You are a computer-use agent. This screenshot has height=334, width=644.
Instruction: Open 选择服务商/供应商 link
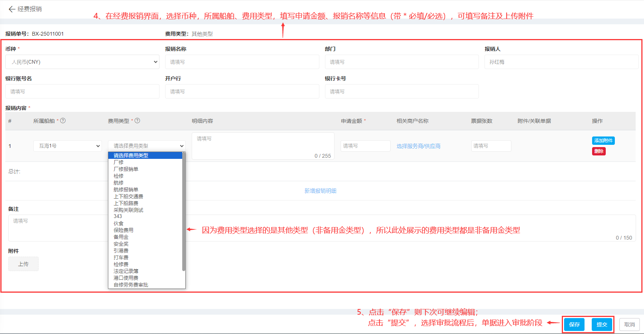pos(419,146)
